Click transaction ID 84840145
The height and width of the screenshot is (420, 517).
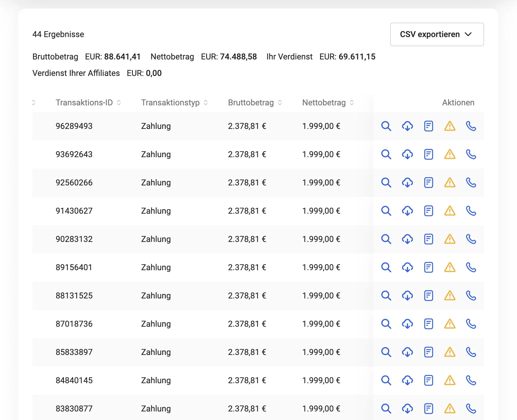[74, 380]
